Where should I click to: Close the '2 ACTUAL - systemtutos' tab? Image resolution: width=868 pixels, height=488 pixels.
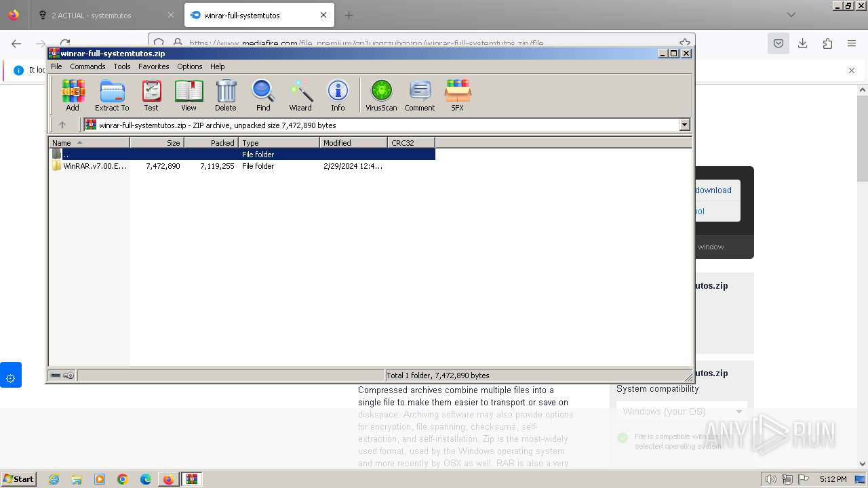coord(170,15)
